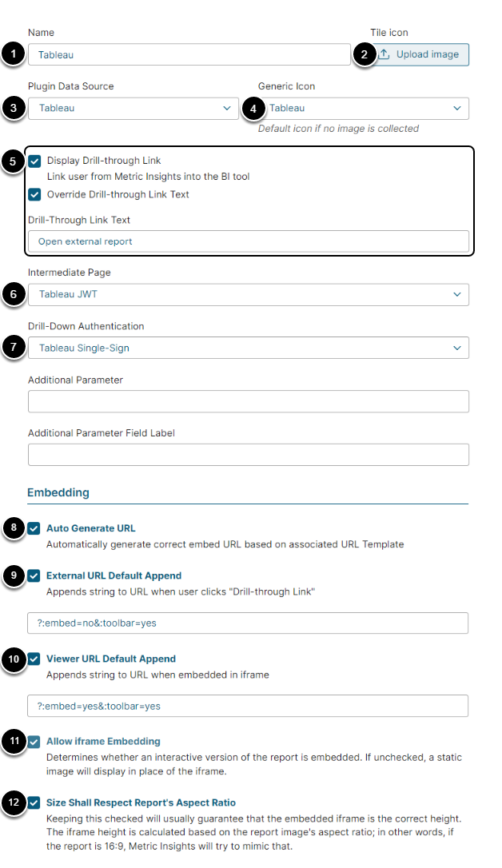Viewport: 502px width, 868px height.
Task: Toggle Allow iframe Embedding checkbox
Action: coord(34,742)
